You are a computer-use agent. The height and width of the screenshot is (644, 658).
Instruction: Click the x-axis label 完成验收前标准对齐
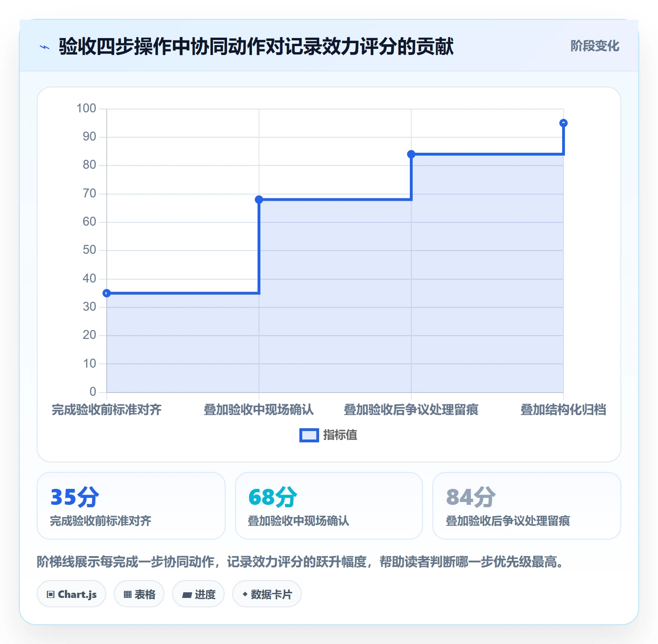[107, 410]
